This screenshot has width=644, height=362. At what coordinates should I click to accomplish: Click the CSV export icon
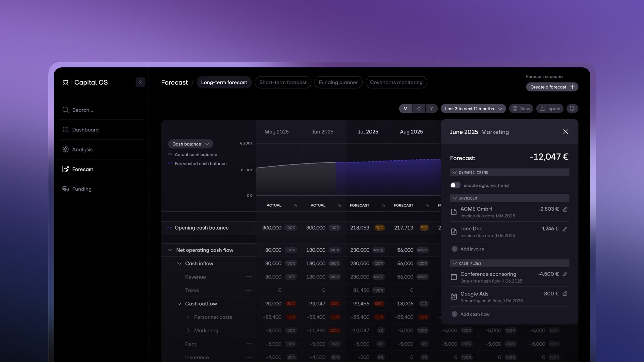(x=572, y=109)
